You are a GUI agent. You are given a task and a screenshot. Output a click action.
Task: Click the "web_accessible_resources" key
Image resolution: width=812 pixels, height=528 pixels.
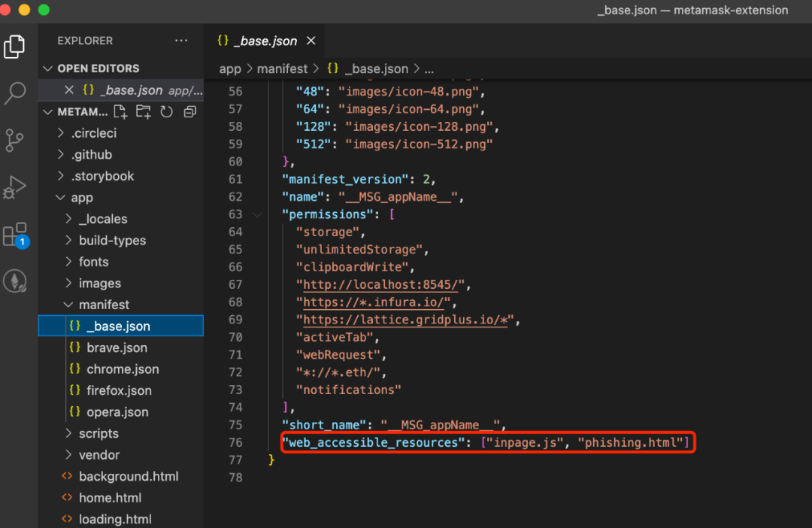tap(374, 442)
